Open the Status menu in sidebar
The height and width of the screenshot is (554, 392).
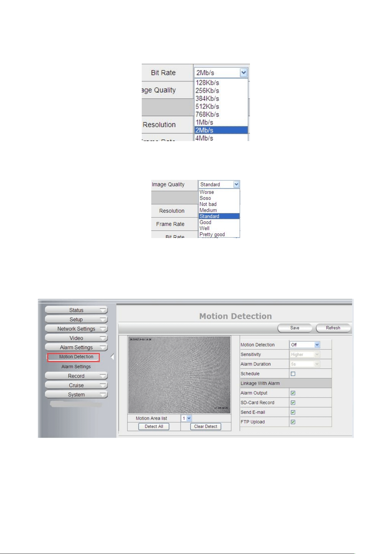76,310
